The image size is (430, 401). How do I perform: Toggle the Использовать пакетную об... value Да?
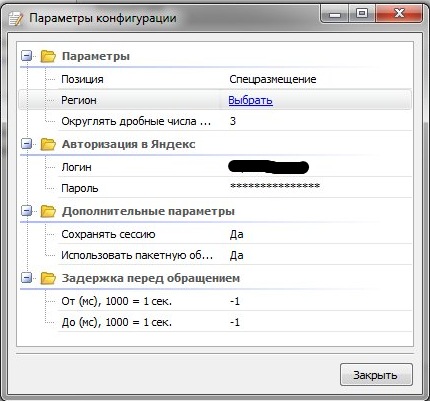[x=236, y=255]
